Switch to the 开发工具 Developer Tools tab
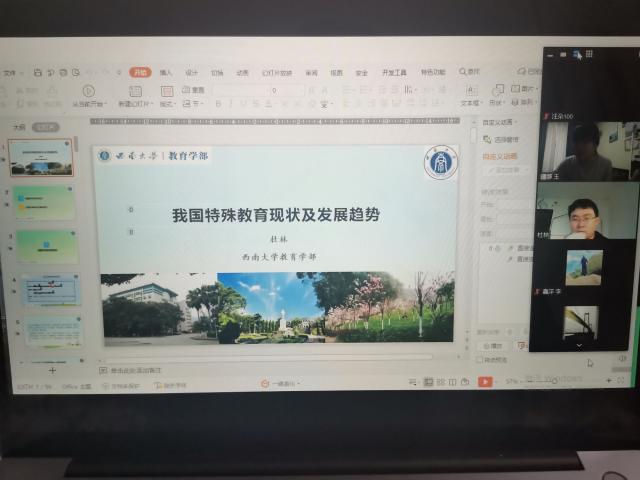This screenshot has width=640, height=480. click(x=394, y=73)
